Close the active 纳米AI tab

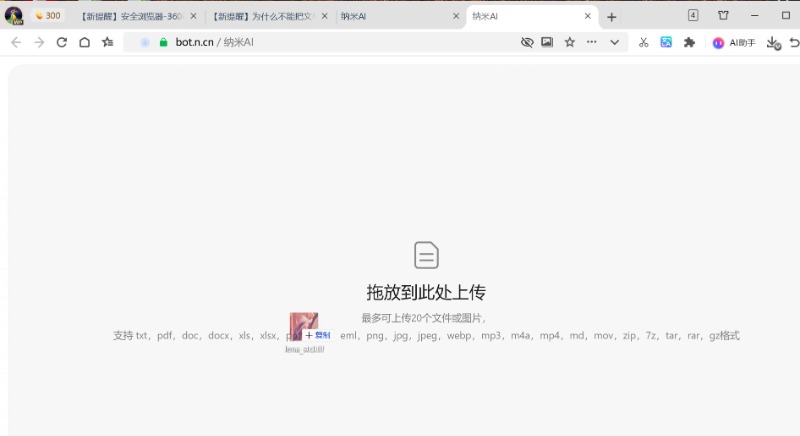click(x=588, y=16)
